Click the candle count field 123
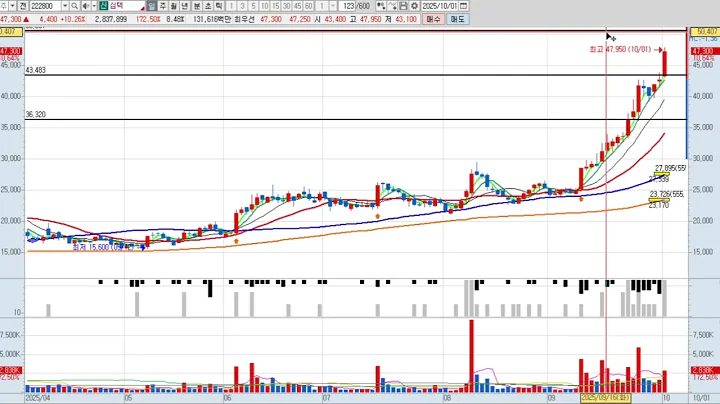 tap(349, 6)
